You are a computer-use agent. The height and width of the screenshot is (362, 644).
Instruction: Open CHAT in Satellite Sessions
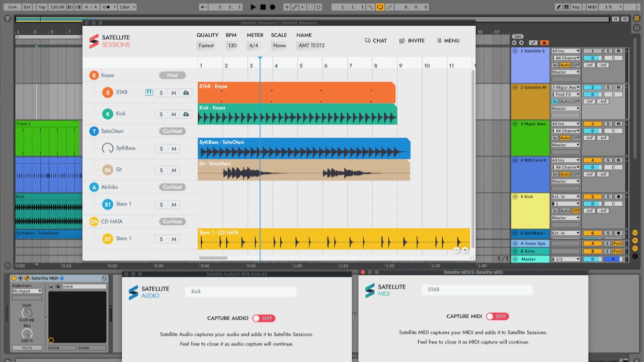[x=376, y=41]
